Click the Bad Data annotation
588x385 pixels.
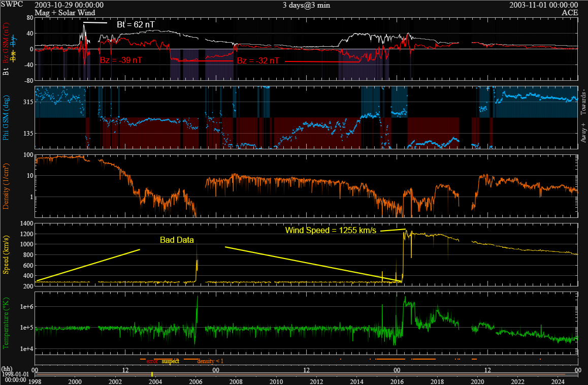point(176,240)
